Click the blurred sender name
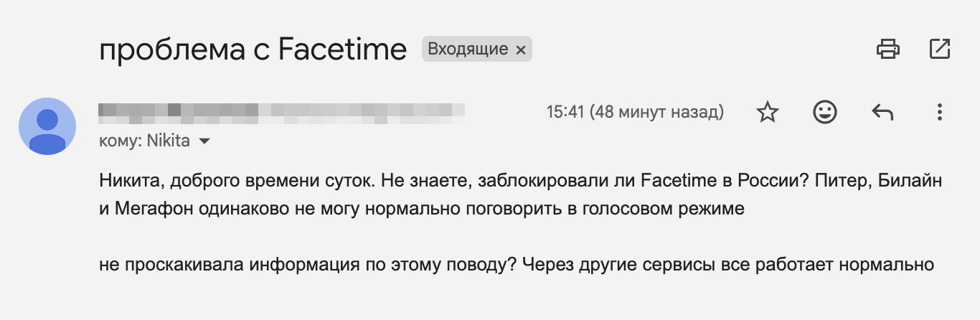980x320 pixels. tap(281, 110)
